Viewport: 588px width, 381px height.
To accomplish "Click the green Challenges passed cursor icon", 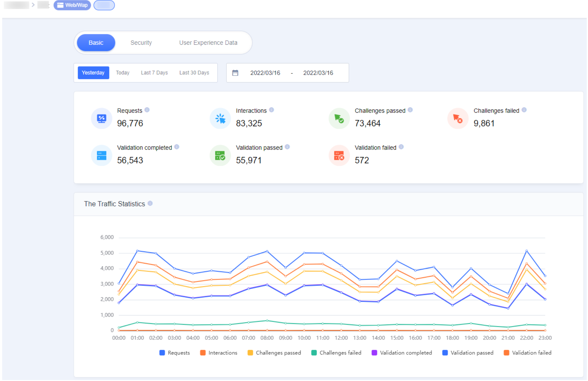I will [339, 118].
